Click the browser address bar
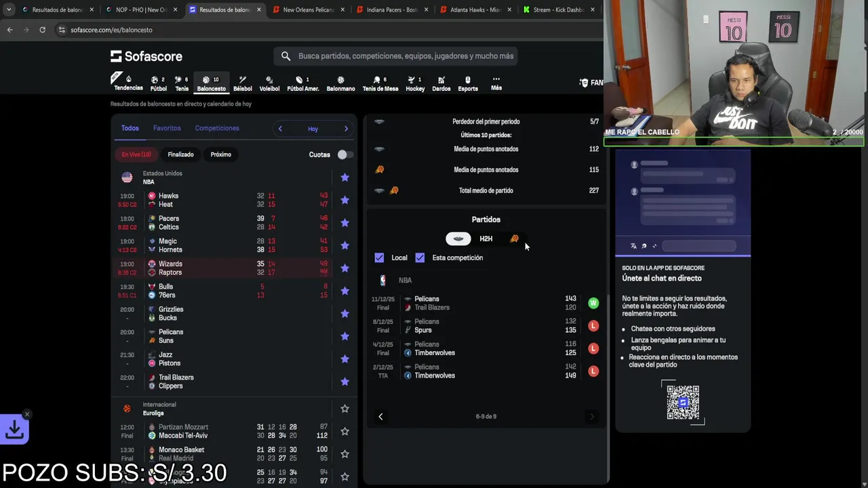Image resolution: width=868 pixels, height=488 pixels. pos(325,30)
